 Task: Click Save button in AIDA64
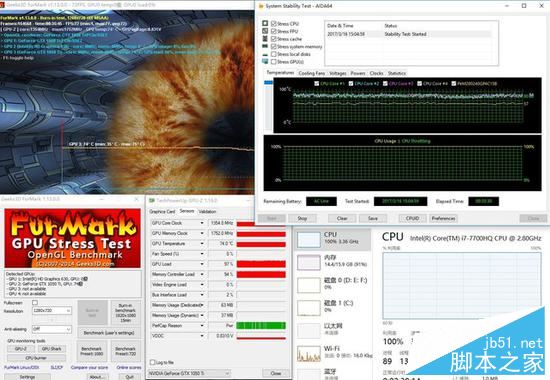(x=373, y=218)
